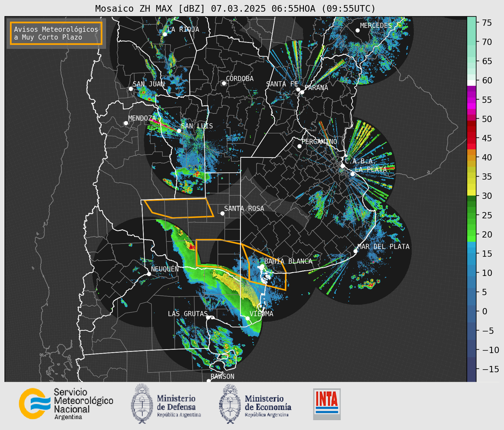Click the VIEDMA city label

[x=261, y=314]
